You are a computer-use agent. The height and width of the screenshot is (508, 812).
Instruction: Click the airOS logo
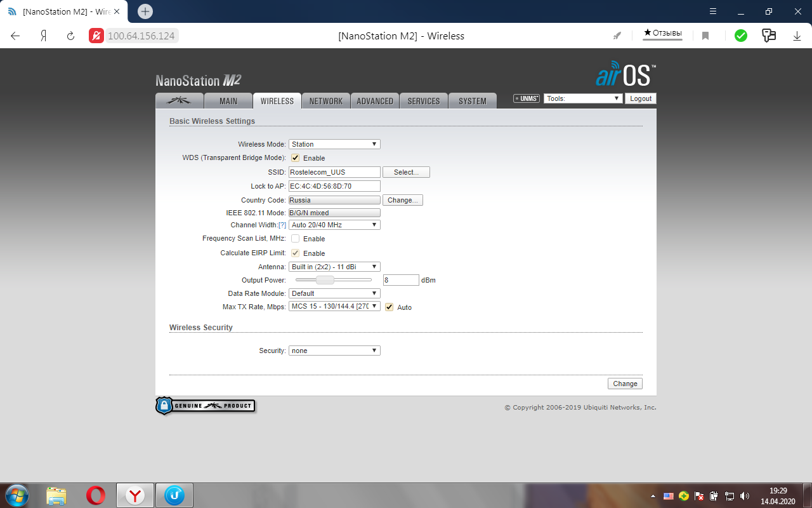pyautogui.click(x=626, y=74)
